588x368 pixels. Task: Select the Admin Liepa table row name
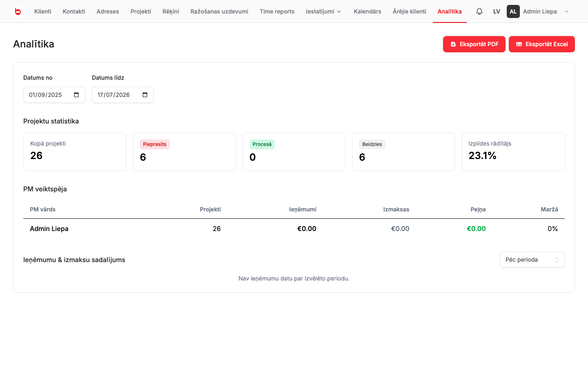tap(49, 229)
